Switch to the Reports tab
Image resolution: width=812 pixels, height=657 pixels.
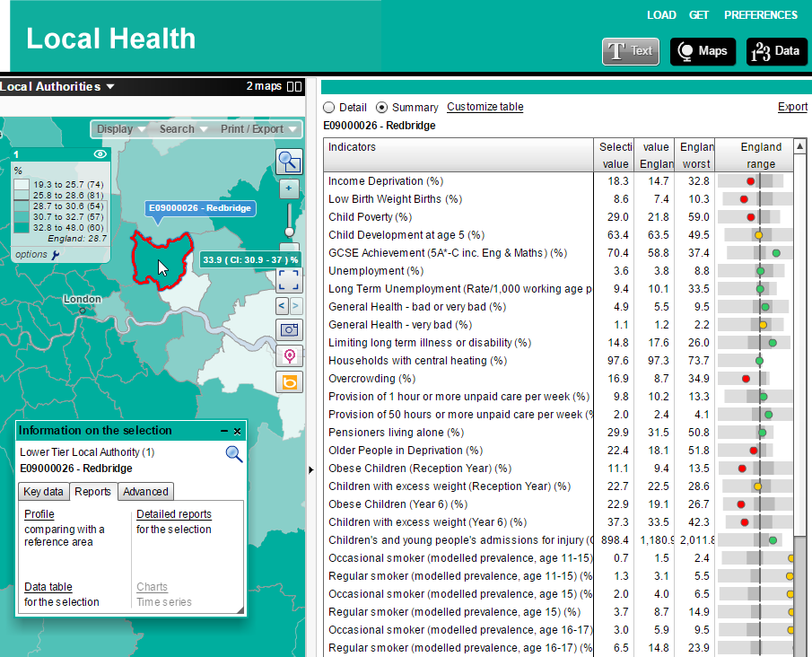click(92, 491)
